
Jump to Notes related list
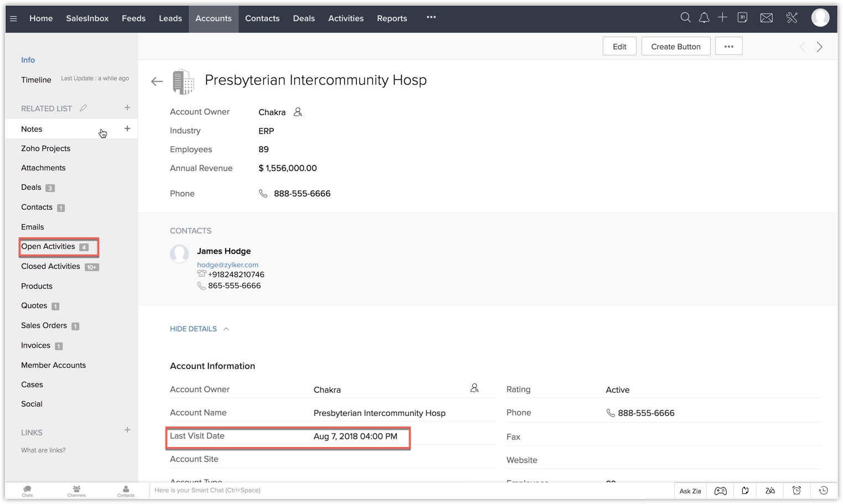pos(32,129)
